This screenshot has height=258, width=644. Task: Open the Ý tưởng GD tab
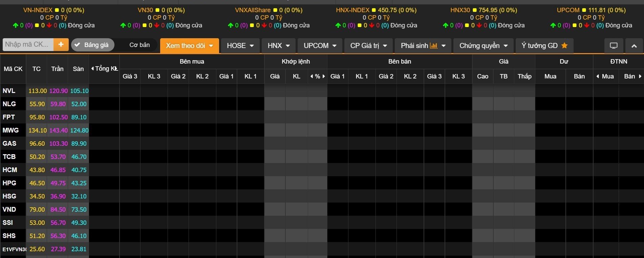point(544,46)
